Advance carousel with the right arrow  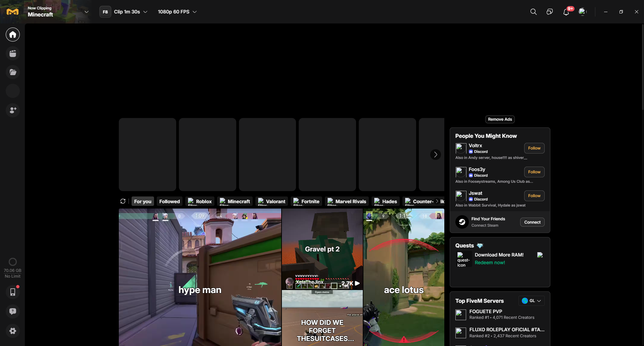click(435, 155)
